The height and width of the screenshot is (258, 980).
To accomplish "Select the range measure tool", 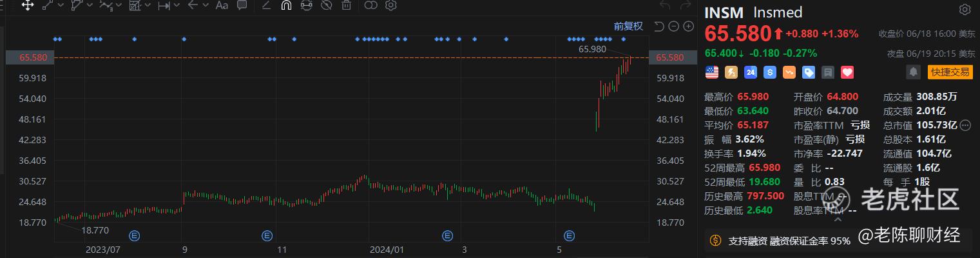I will 164,5.
